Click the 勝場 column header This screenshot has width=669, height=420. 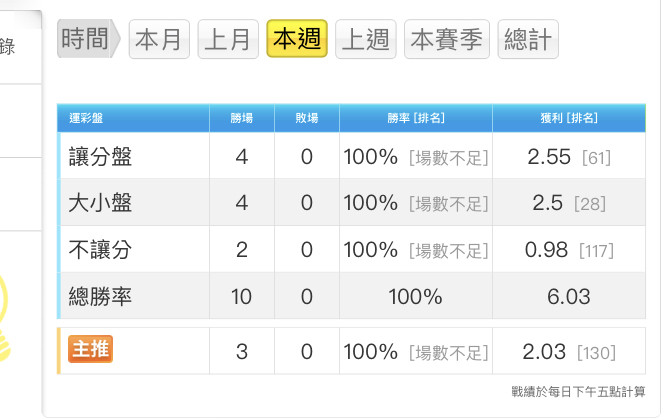coord(242,118)
